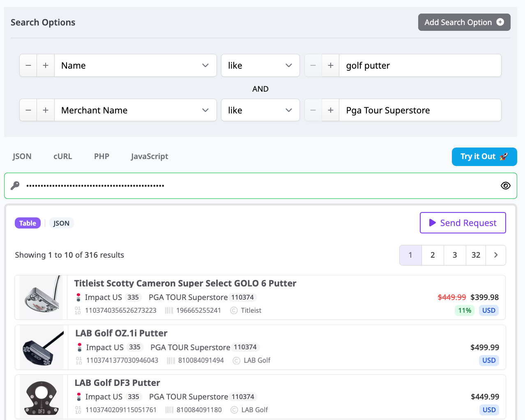Click the Try it Out button
Viewport: 525px width, 420px height.
tap(484, 157)
